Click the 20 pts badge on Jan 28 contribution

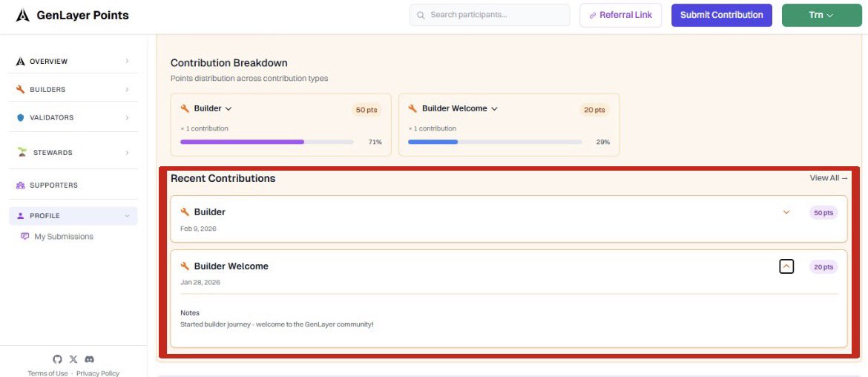coord(823,267)
